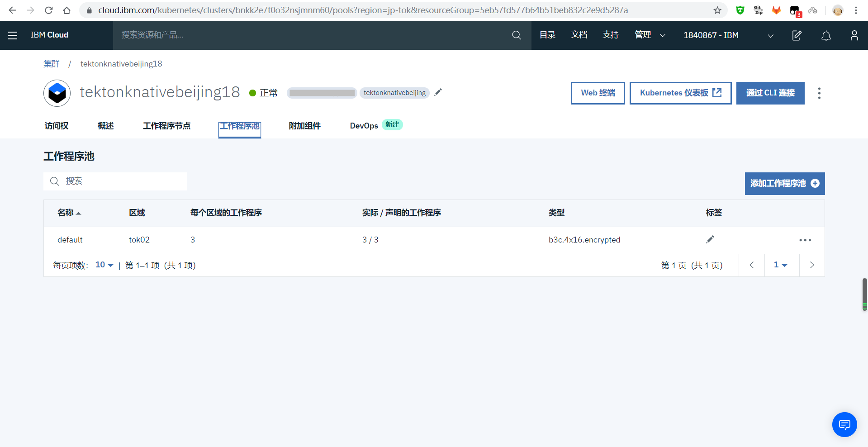Open the 文档 docs menu

pyautogui.click(x=579, y=35)
